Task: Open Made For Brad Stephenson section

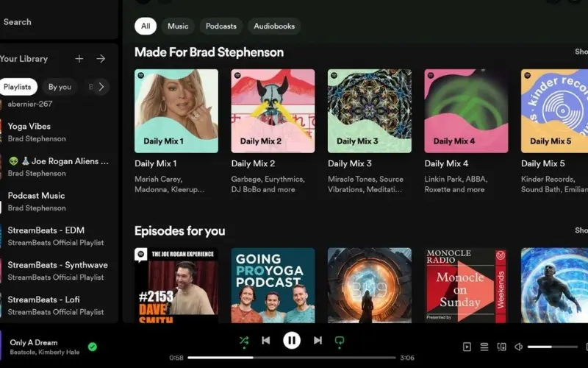Action: tap(209, 52)
